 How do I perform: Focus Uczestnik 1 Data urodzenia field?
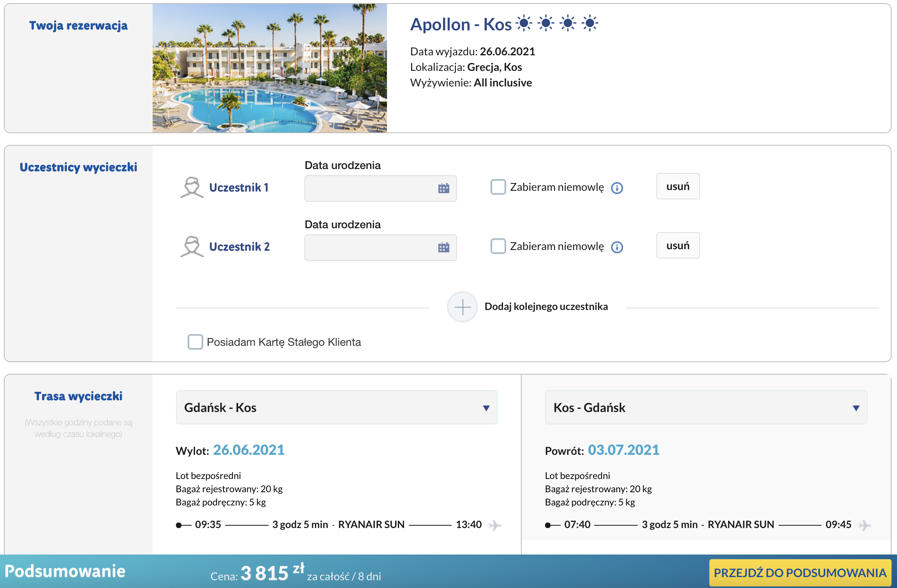(x=370, y=188)
